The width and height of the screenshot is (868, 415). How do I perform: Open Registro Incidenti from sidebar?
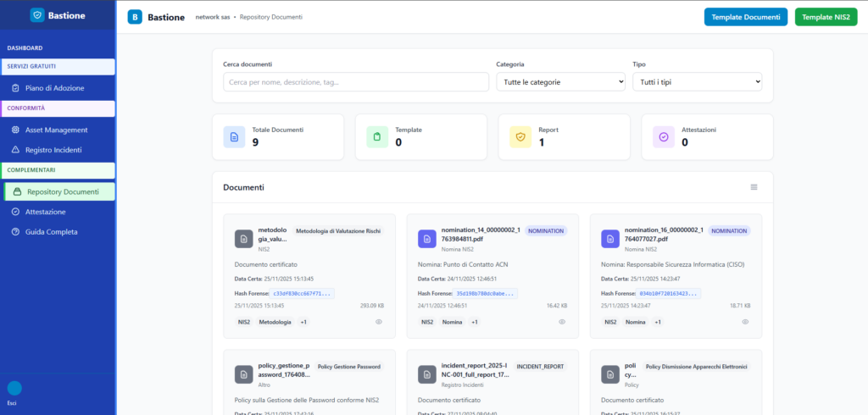coord(53,150)
